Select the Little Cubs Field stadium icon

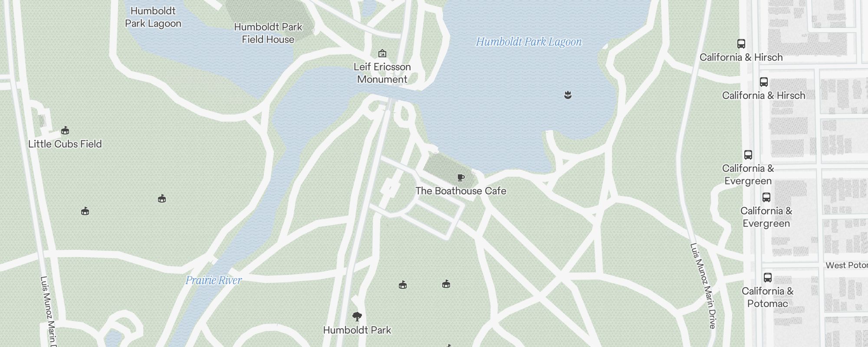pos(65,130)
